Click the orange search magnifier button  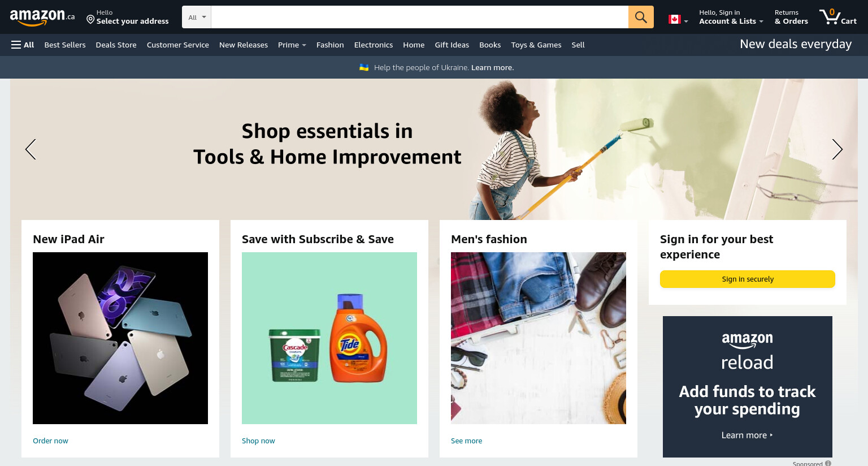(x=641, y=17)
